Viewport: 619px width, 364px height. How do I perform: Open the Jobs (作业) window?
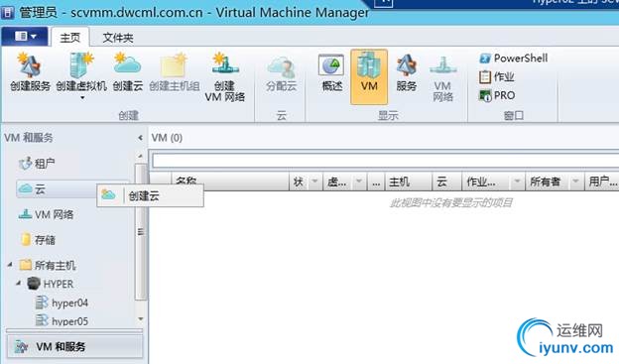point(497,76)
